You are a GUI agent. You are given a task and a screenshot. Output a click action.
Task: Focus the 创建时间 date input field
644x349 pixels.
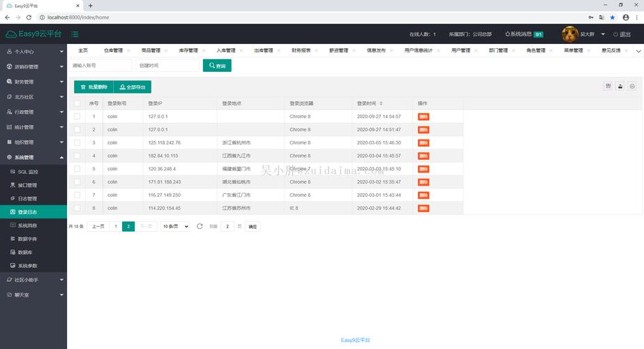(167, 66)
